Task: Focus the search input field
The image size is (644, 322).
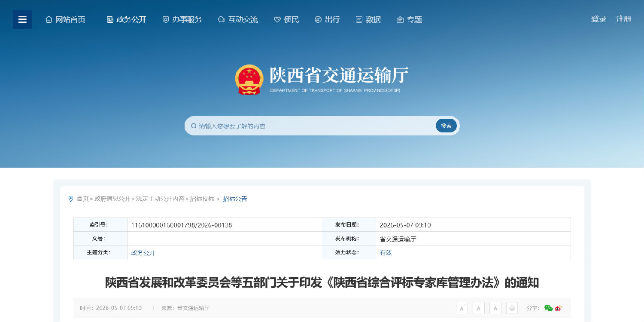Action: click(316, 126)
